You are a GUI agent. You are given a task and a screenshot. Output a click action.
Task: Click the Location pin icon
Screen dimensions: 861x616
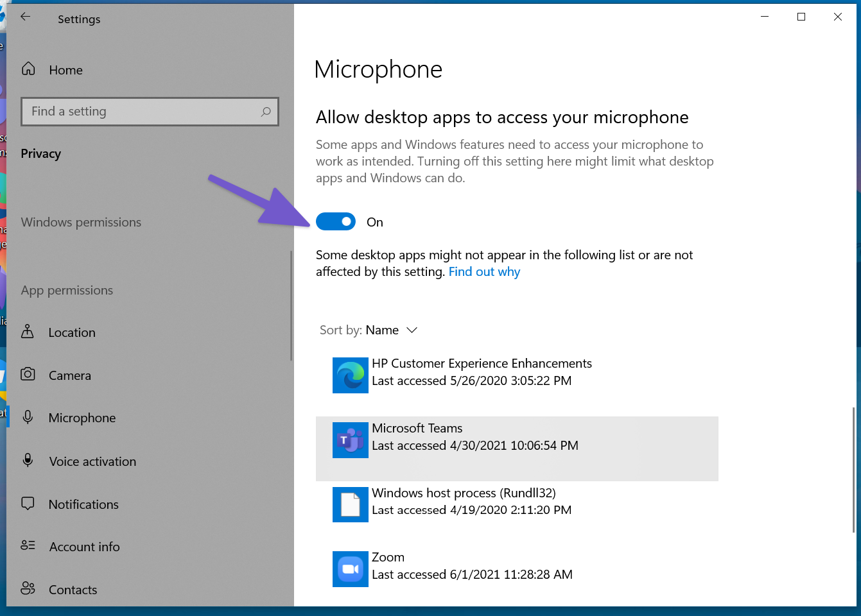click(x=28, y=332)
